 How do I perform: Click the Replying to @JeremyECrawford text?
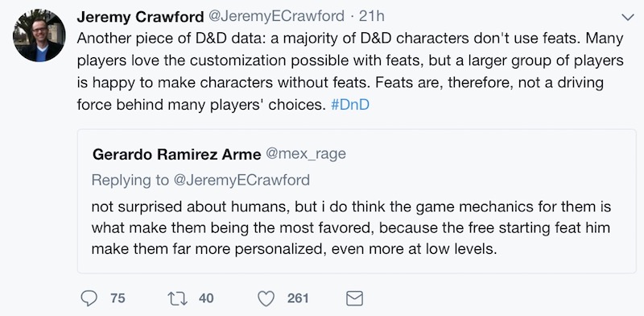(200, 180)
